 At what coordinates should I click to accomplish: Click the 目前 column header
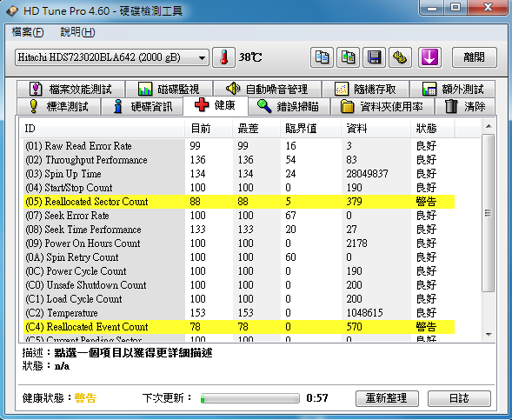[x=209, y=129]
